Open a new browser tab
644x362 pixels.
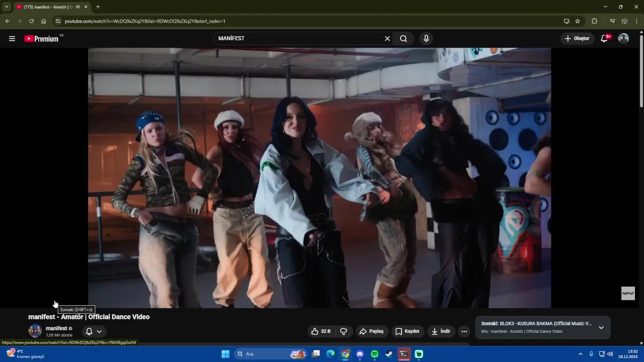(x=98, y=7)
